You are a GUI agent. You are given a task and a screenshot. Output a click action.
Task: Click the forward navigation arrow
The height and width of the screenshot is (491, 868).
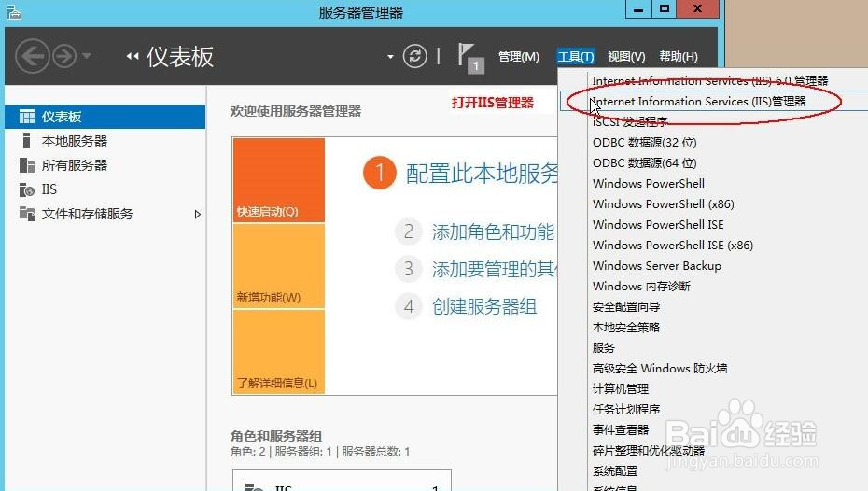64,56
